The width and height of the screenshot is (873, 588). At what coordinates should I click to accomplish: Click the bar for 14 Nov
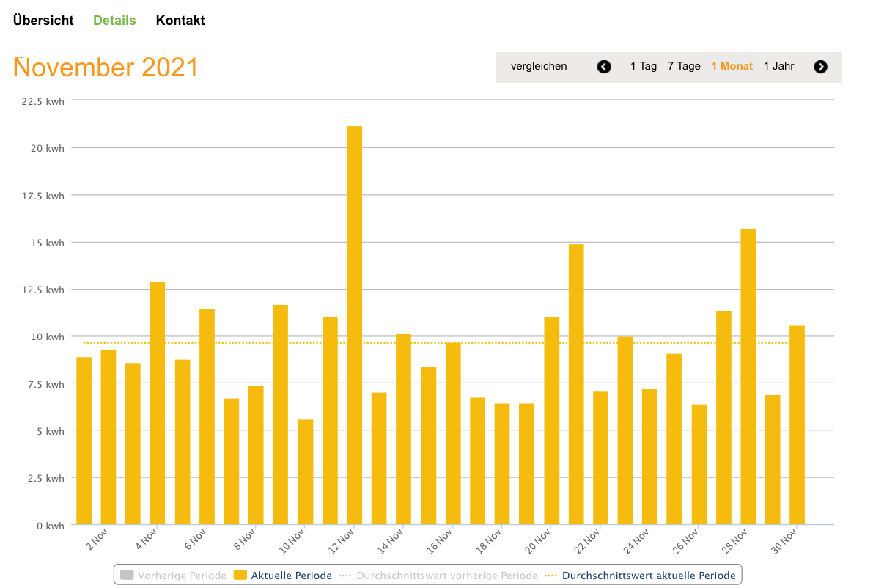(404, 430)
